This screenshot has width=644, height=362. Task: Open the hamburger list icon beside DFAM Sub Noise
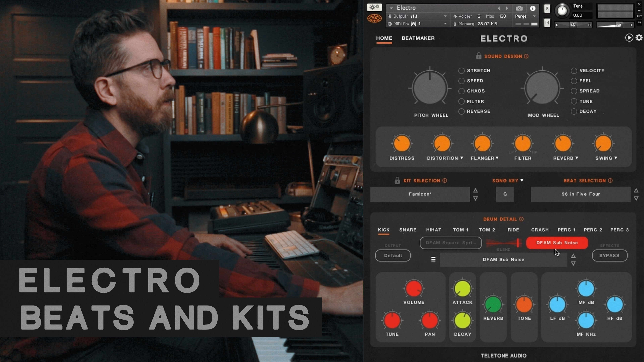coord(433,259)
